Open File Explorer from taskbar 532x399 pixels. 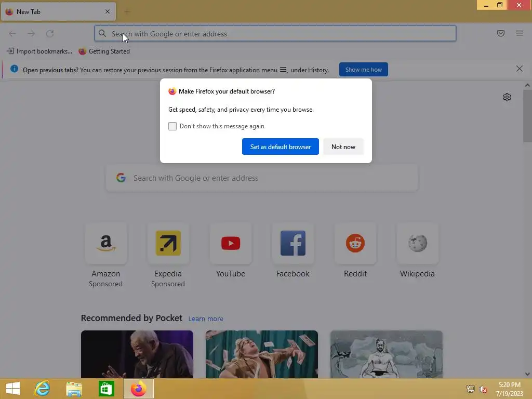coord(74,389)
